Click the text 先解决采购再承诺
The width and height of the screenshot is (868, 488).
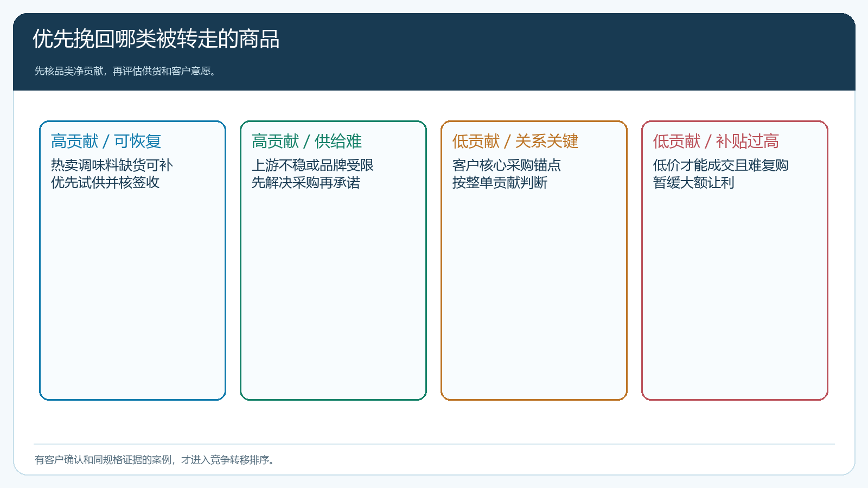[306, 182]
